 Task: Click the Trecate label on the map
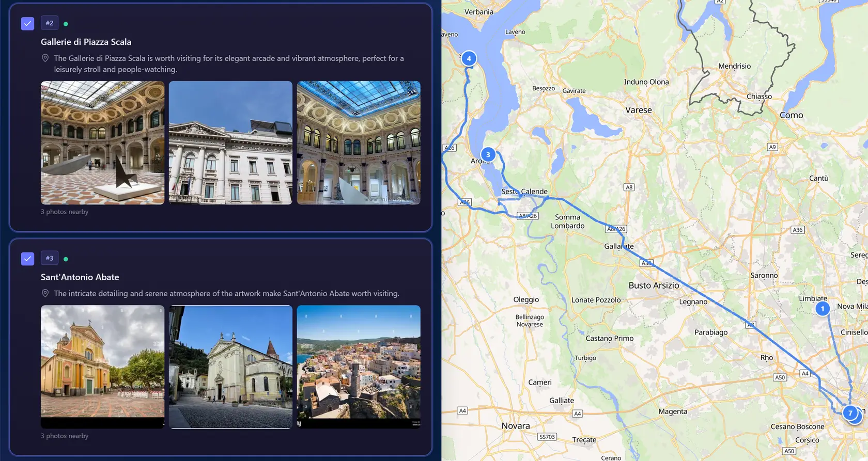point(584,440)
